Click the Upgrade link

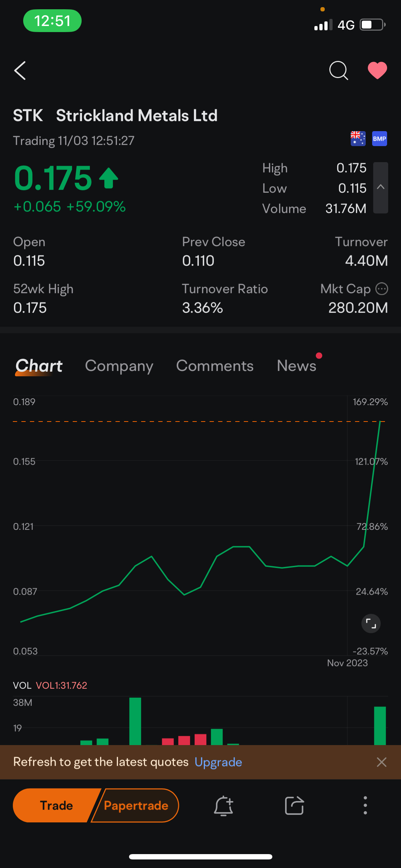point(218,762)
